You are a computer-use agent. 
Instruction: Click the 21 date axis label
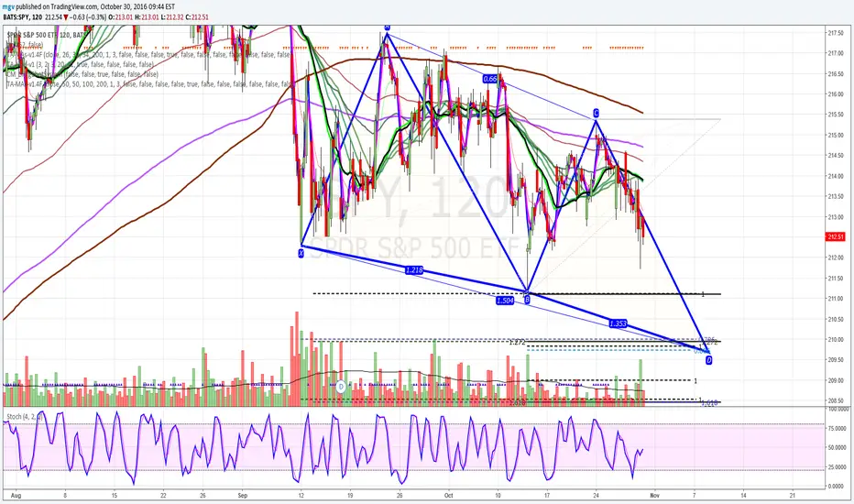pyautogui.click(x=793, y=495)
